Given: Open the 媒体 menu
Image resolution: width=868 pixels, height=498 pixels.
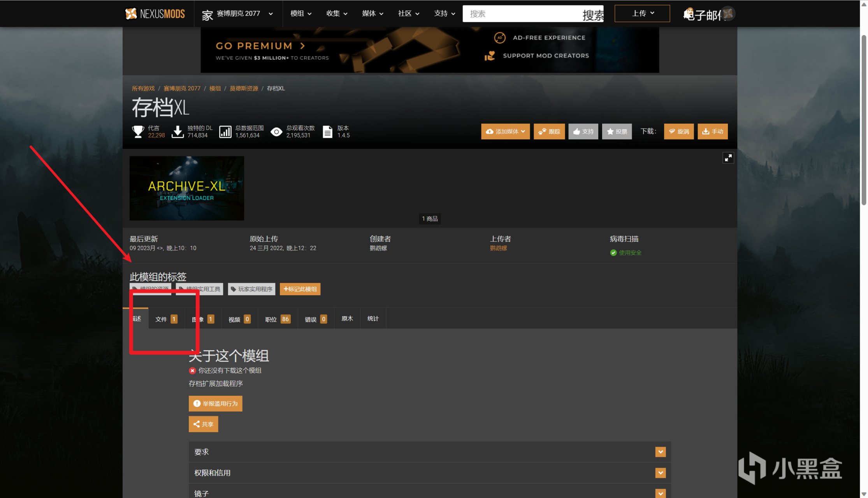Looking at the screenshot, I should [x=373, y=14].
